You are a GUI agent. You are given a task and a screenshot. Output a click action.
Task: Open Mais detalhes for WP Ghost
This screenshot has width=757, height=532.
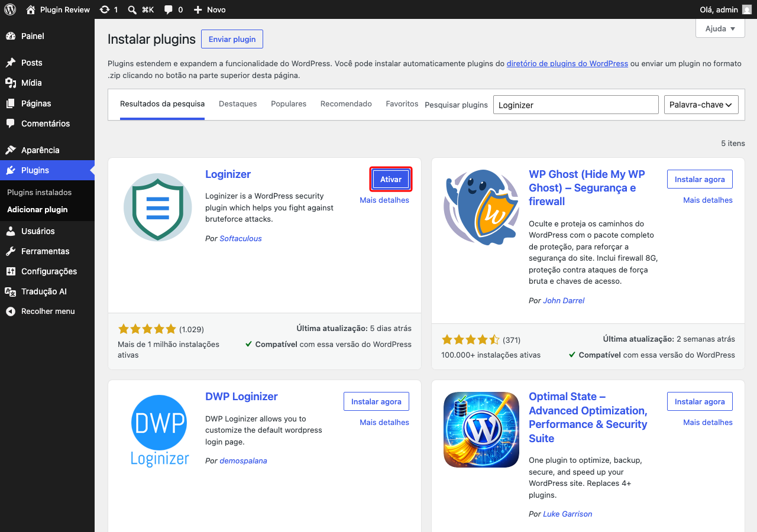[708, 200]
